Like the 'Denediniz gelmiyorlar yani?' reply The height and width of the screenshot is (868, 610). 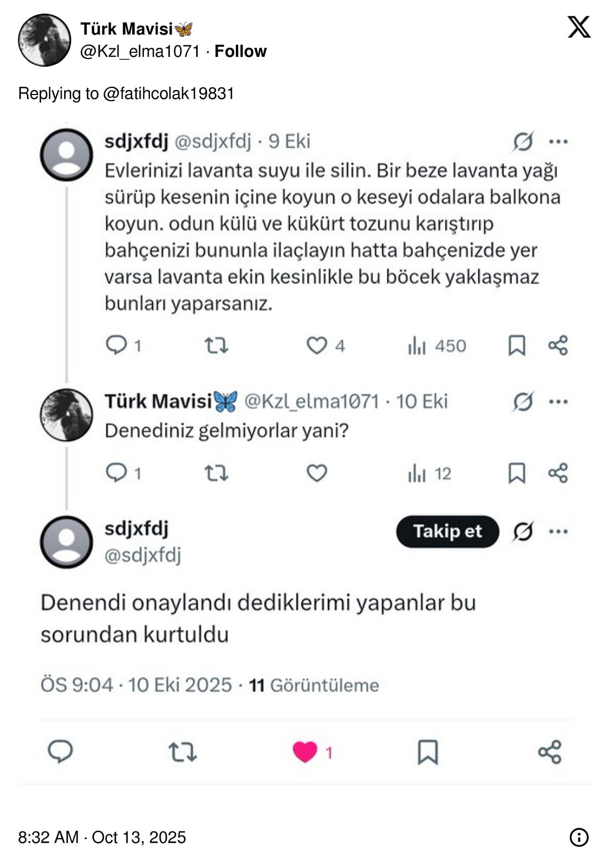316,473
